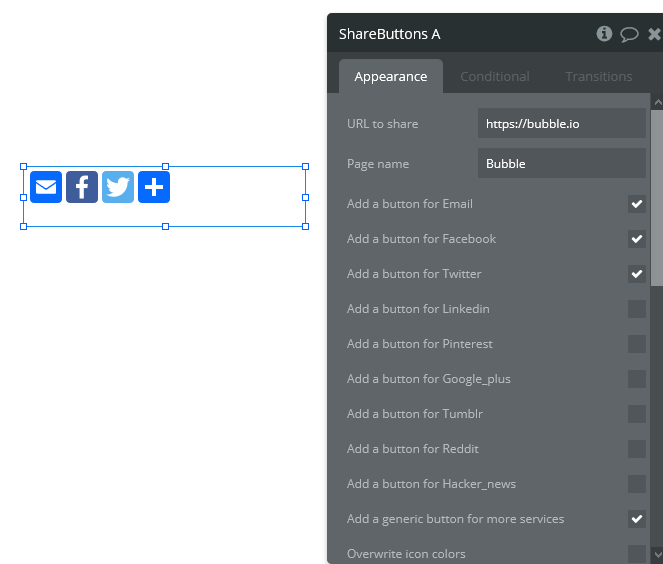663x564 pixels.
Task: Switch to the Appearance tab
Action: (x=391, y=77)
